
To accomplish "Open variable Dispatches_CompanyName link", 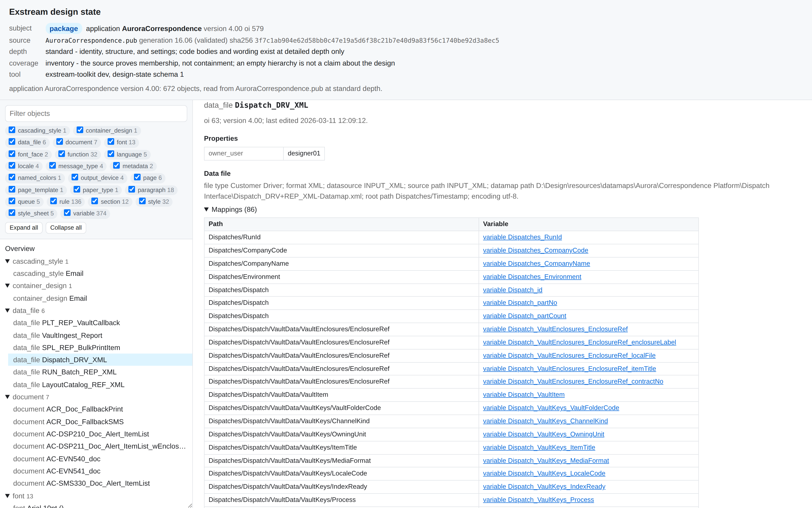I will [536, 263].
